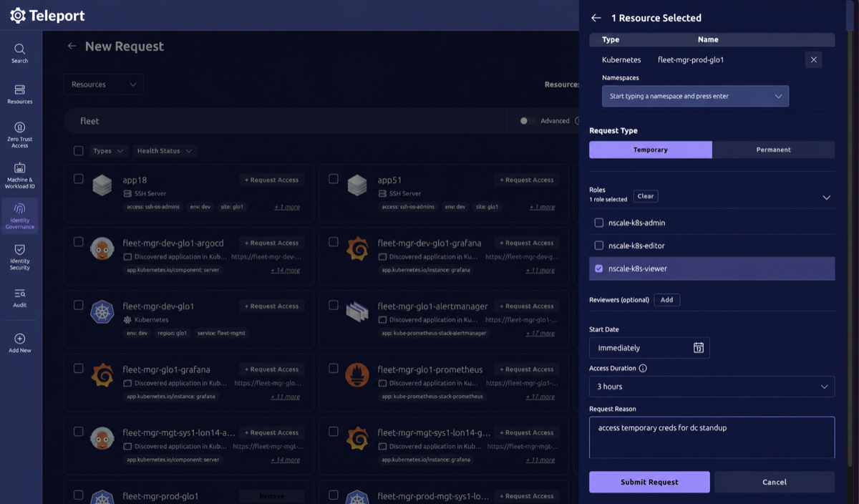The width and height of the screenshot is (859, 504).
Task: Open the Health Status filter dropdown
Action: click(165, 151)
